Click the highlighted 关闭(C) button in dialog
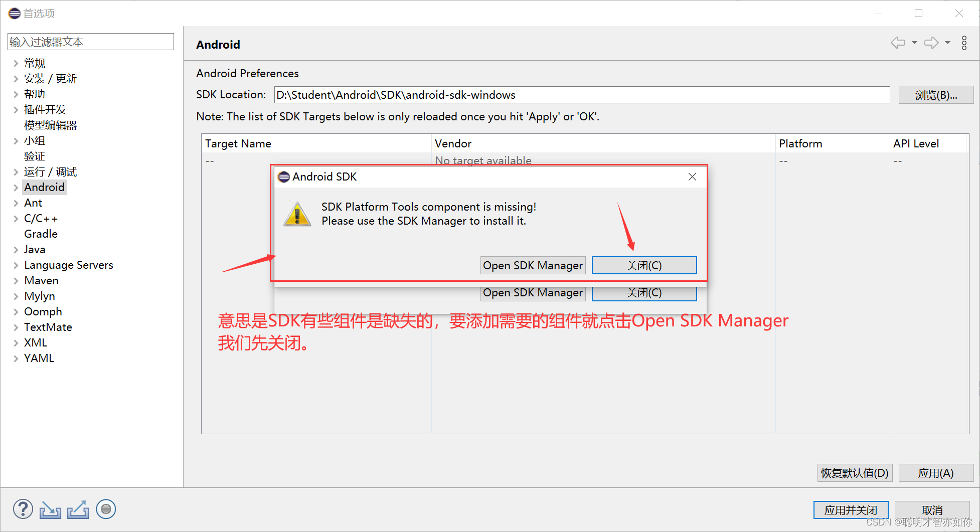The image size is (980, 532). [644, 265]
